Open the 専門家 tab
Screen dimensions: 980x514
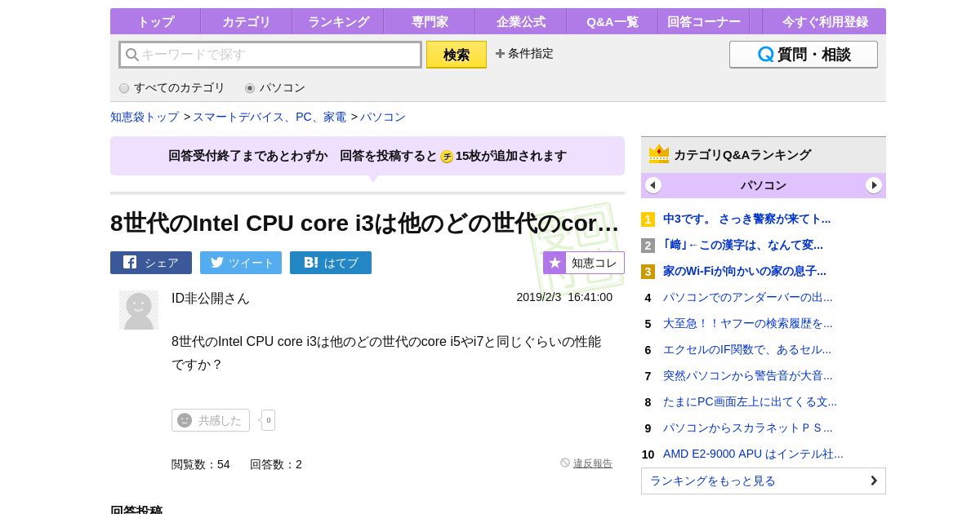430,21
